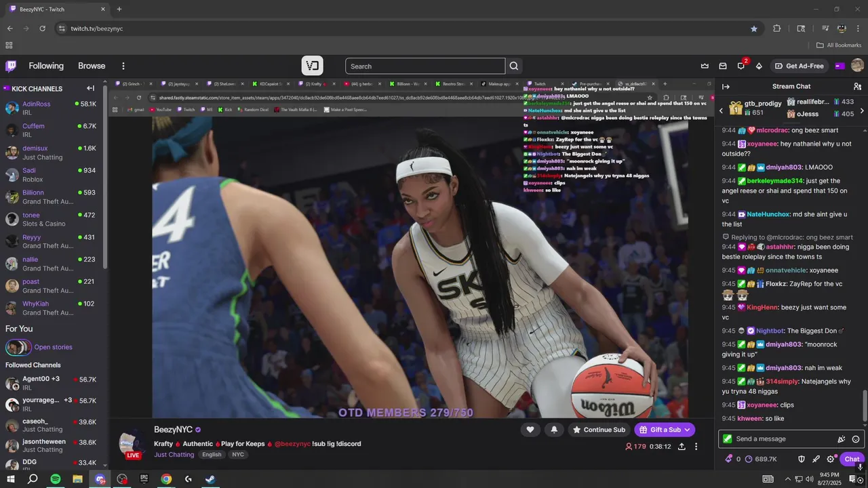Viewport: 868px width, 488px height.
Task: Click the sidebar scroll-down arrow
Action: click(105, 464)
